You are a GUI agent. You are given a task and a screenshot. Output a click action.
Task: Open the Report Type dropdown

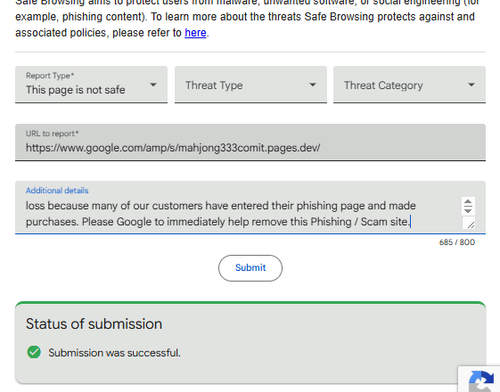click(x=91, y=85)
